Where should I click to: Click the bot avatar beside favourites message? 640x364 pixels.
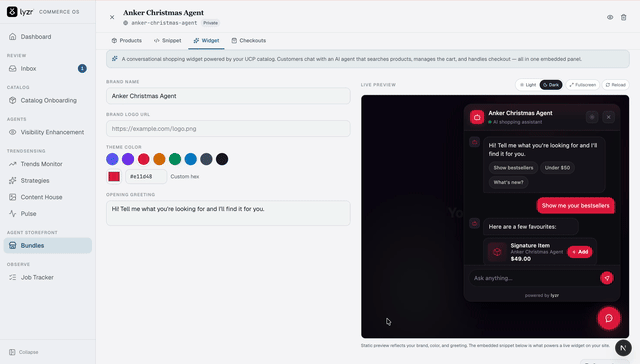pos(474,223)
